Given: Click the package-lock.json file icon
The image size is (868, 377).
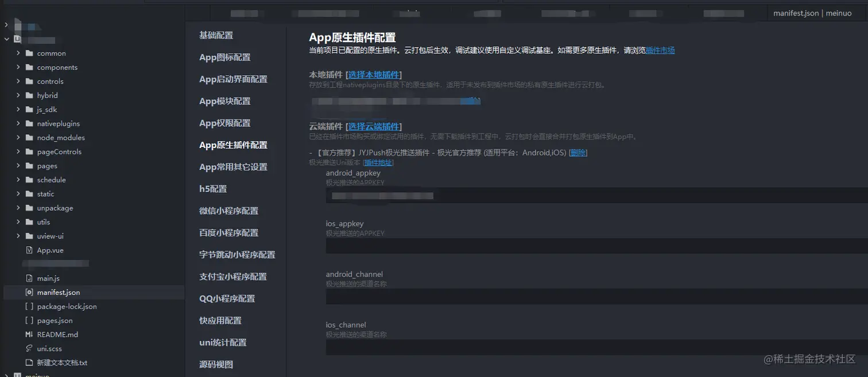Looking at the screenshot, I should 29,306.
